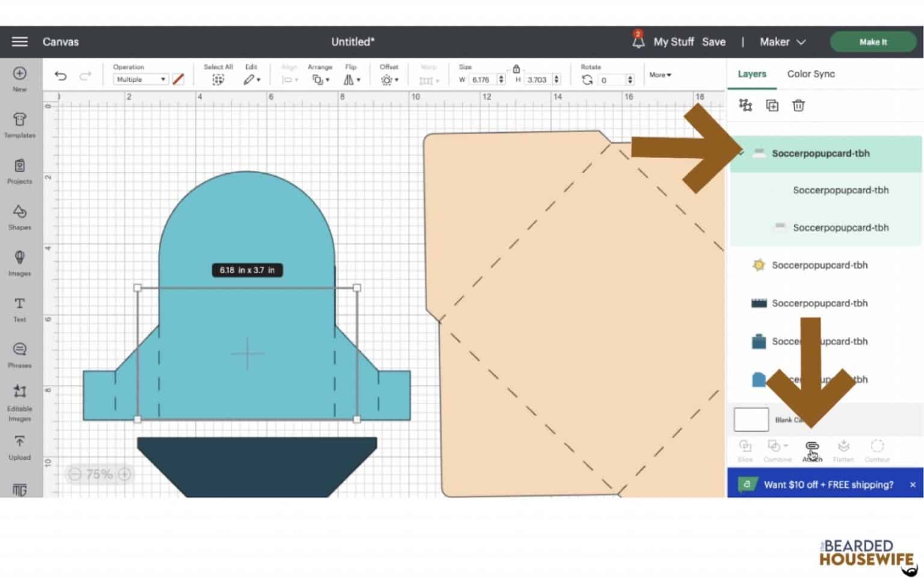Click the Undo arrow icon
The height and width of the screenshot is (587, 924).
point(60,76)
